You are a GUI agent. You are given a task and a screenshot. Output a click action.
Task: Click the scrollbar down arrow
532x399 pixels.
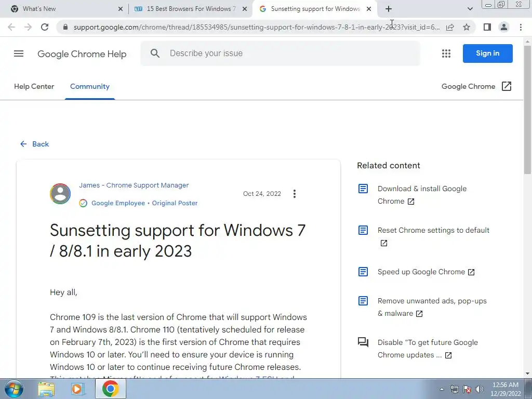click(528, 374)
